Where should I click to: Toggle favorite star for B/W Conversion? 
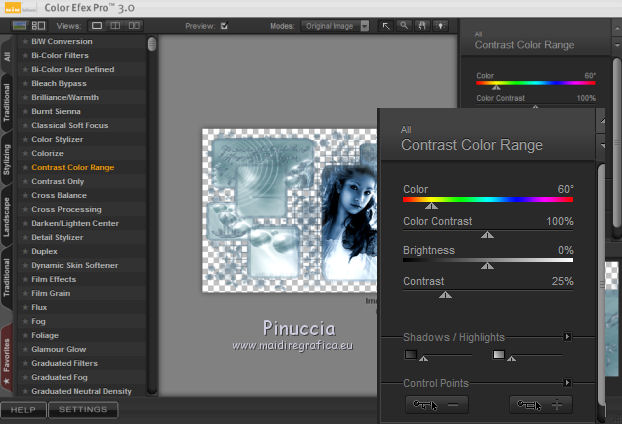(x=25, y=41)
